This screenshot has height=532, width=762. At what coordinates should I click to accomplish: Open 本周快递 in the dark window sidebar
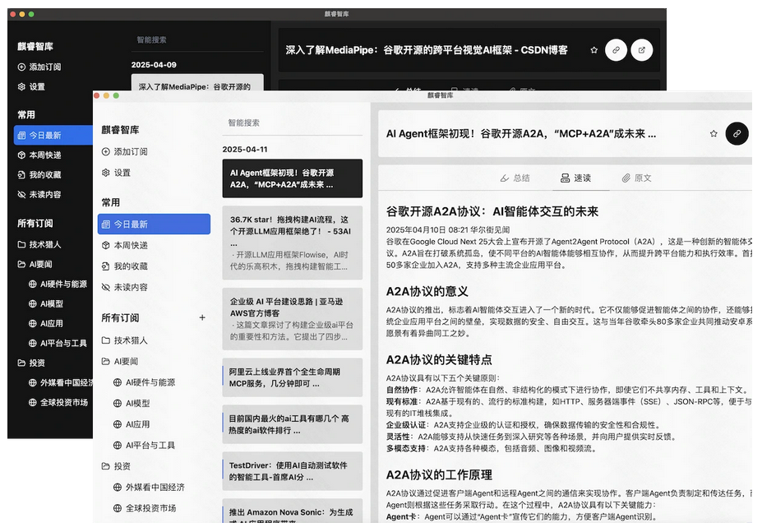click(x=39, y=155)
